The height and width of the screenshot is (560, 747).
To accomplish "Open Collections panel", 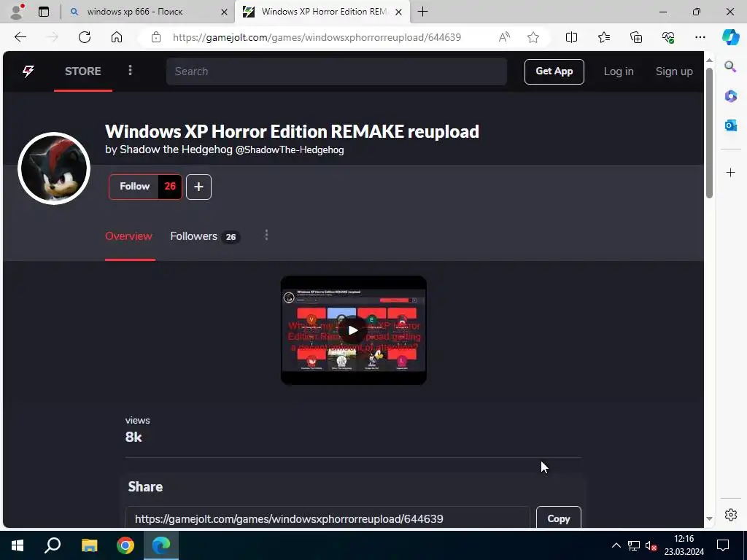I will pyautogui.click(x=636, y=37).
